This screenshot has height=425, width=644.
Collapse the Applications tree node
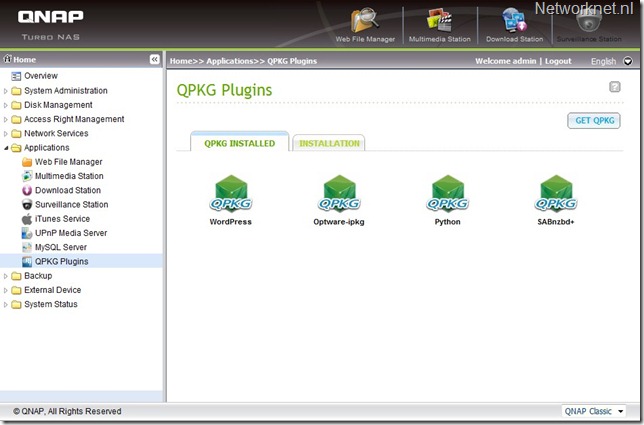click(6, 148)
